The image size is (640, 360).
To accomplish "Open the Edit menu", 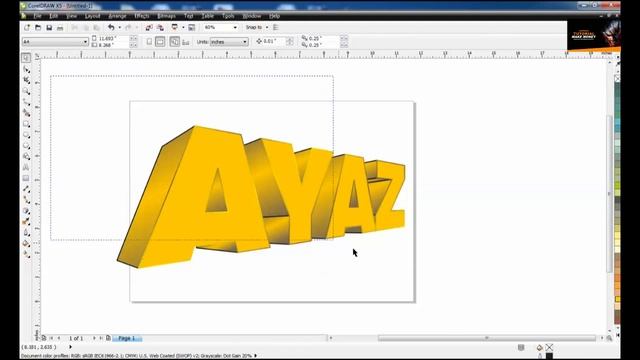I will point(53,16).
